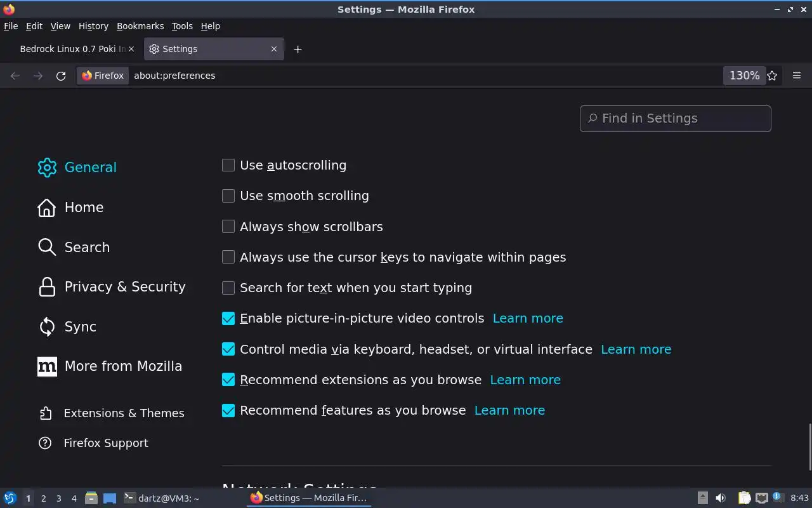Switch to dartz@VM3 terminal window
The height and width of the screenshot is (508, 812).
pos(161,498)
